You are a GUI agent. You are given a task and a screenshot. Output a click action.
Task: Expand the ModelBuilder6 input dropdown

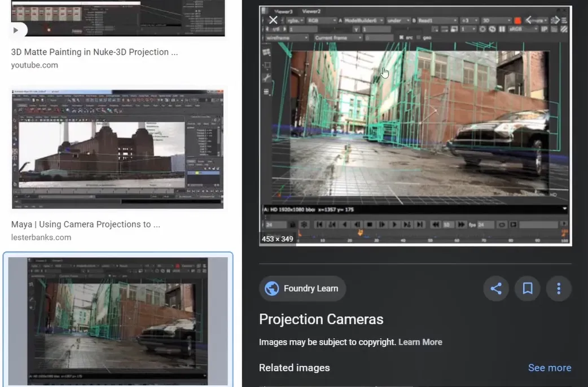tap(365, 20)
